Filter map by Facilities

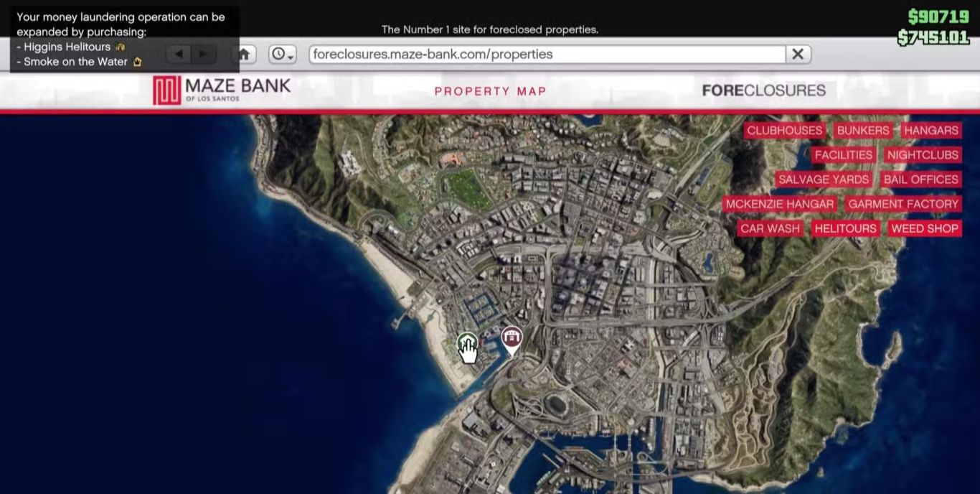[x=844, y=155]
